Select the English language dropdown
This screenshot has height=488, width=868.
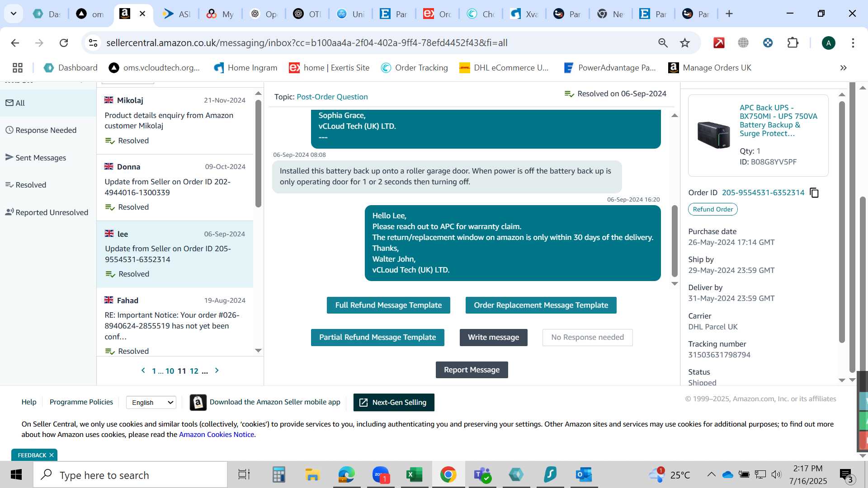(x=151, y=402)
